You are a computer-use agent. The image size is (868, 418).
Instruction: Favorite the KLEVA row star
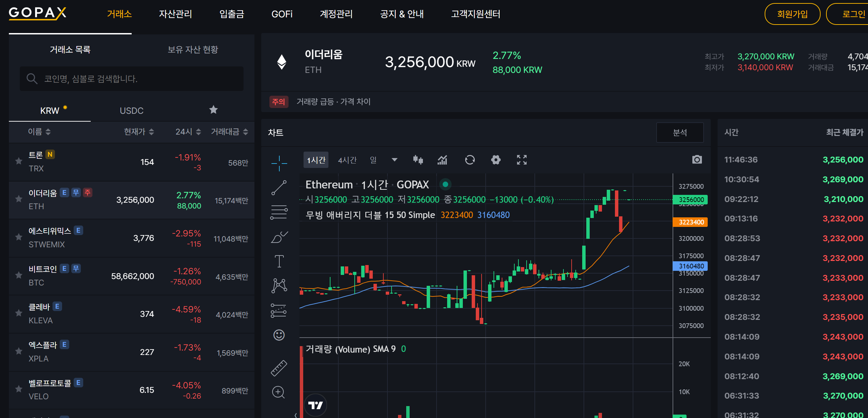click(19, 313)
